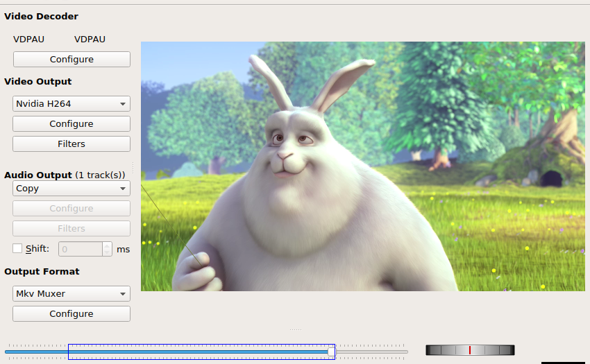Click Configure under Output Format
The image size is (590, 364).
(71, 313)
